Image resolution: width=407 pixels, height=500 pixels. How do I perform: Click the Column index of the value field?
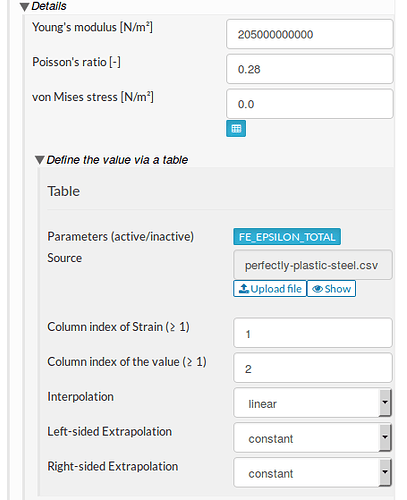(313, 368)
